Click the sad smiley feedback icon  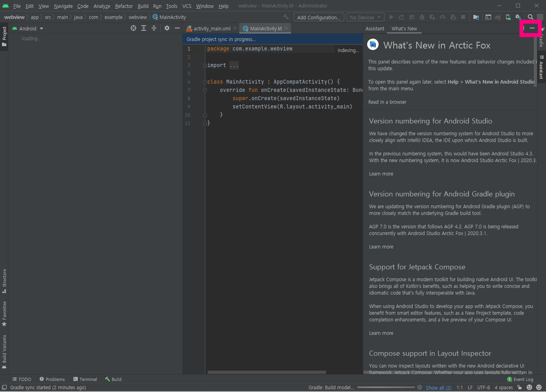click(539, 387)
